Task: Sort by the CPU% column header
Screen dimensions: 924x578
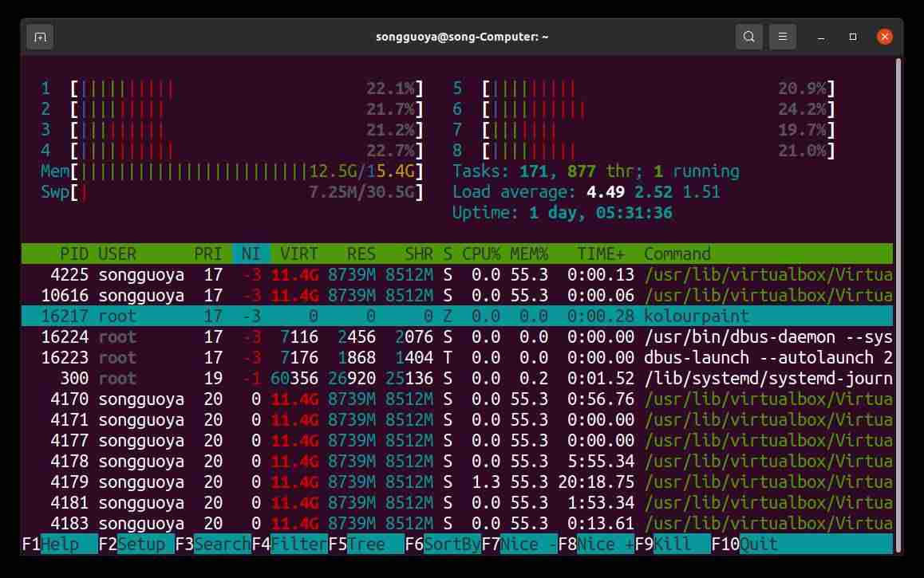Action: pyautogui.click(x=481, y=254)
